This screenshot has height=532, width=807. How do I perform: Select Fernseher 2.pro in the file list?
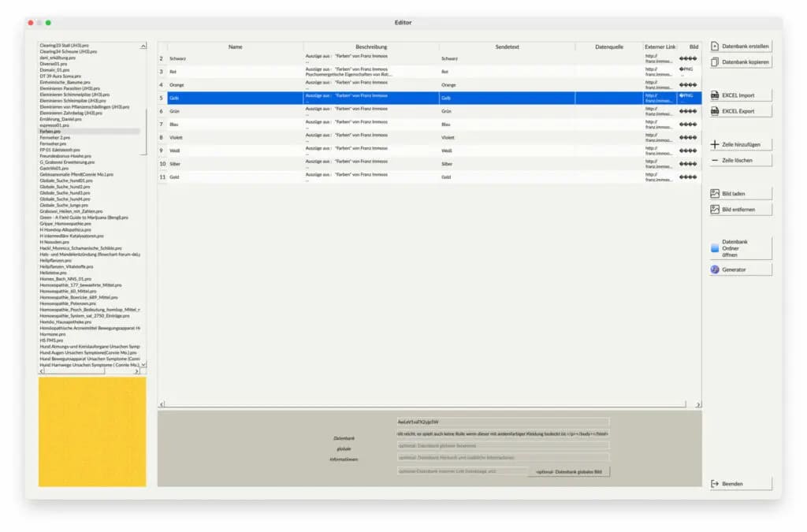click(55, 137)
